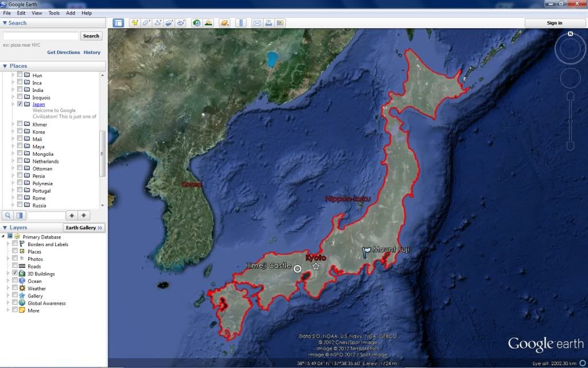588x368 pixels.
Task: Select the Add Path tool
Action: pos(158,23)
